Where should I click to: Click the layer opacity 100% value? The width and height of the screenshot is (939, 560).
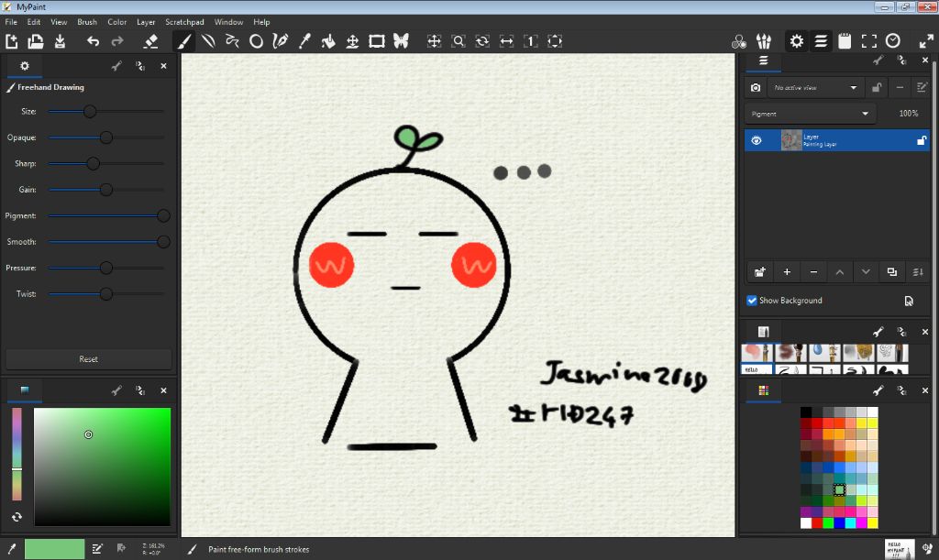pos(909,113)
